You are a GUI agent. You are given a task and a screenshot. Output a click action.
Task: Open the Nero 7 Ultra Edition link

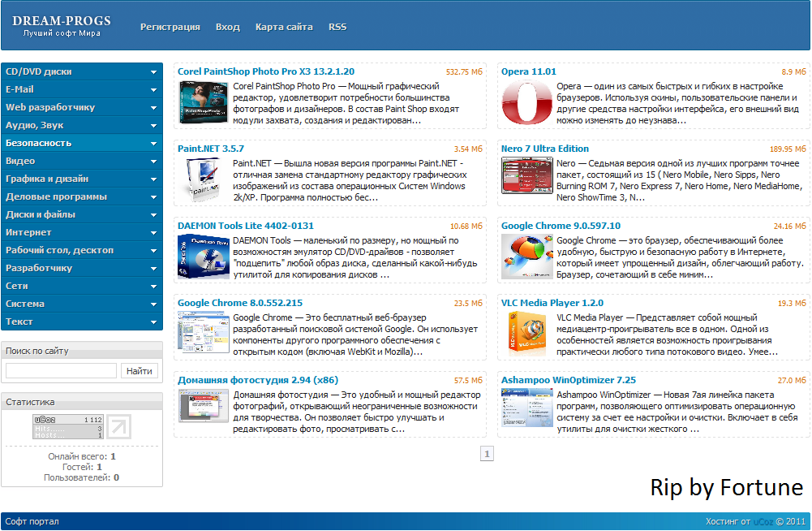point(545,149)
